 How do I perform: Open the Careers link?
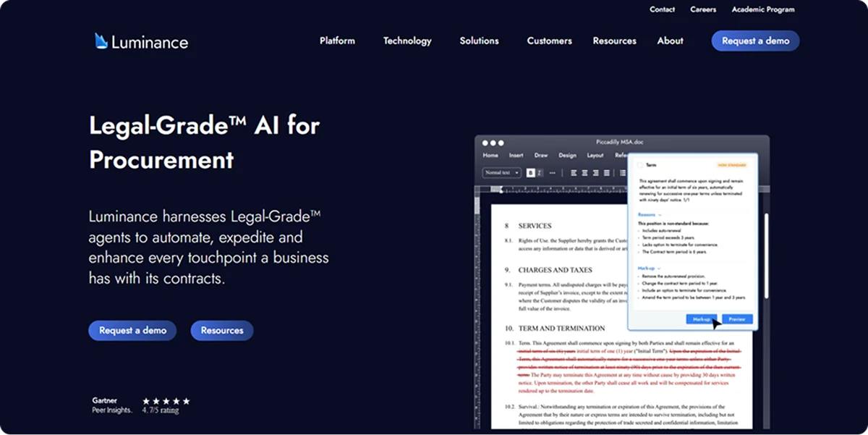(703, 9)
